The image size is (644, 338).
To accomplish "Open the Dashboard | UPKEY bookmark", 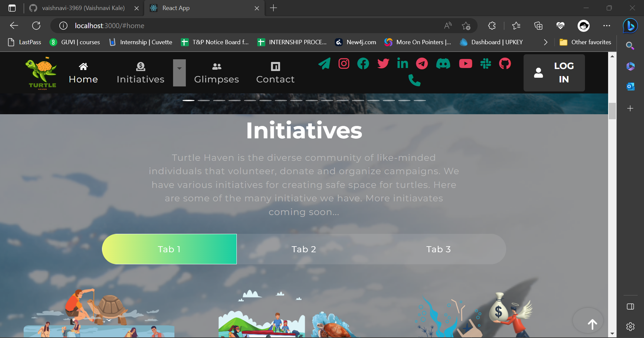I will click(x=491, y=42).
